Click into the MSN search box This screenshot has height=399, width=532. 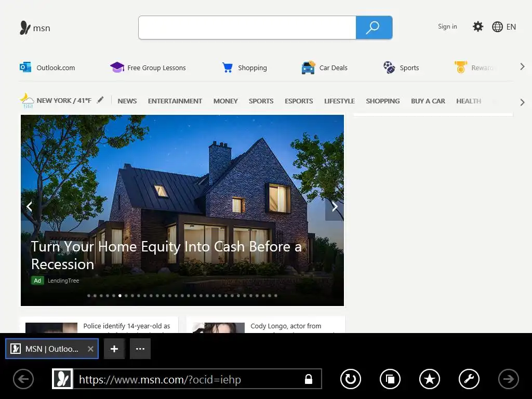(247, 28)
